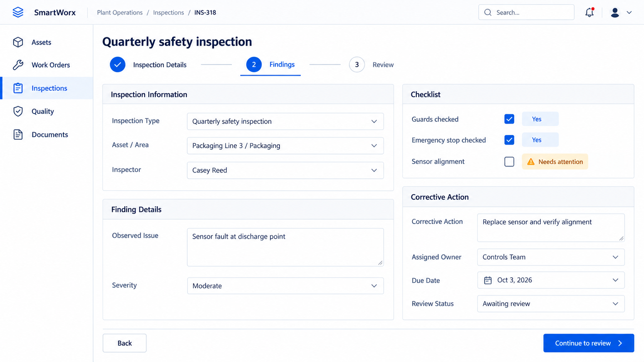Open the Review Status dropdown
644x362 pixels.
point(551,304)
